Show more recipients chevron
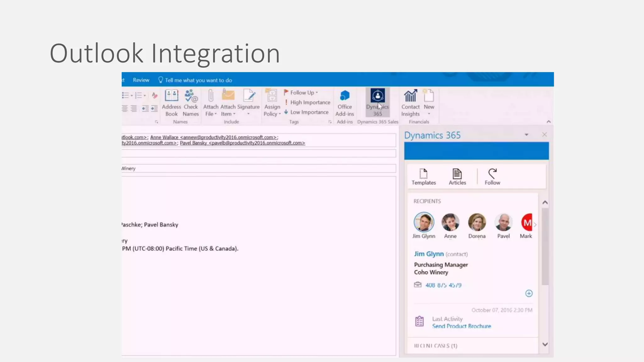This screenshot has width=644, height=362. pyautogui.click(x=535, y=224)
